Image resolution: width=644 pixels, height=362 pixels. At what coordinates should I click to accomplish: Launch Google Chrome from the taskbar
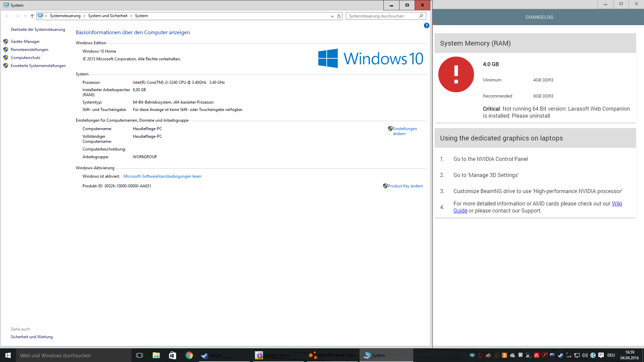tap(189, 355)
